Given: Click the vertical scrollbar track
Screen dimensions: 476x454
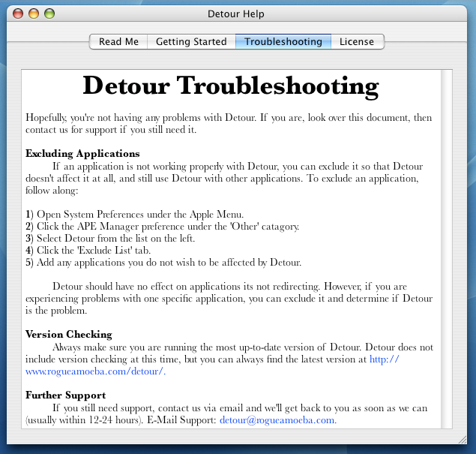Looking at the screenshot, I should click(446, 249).
